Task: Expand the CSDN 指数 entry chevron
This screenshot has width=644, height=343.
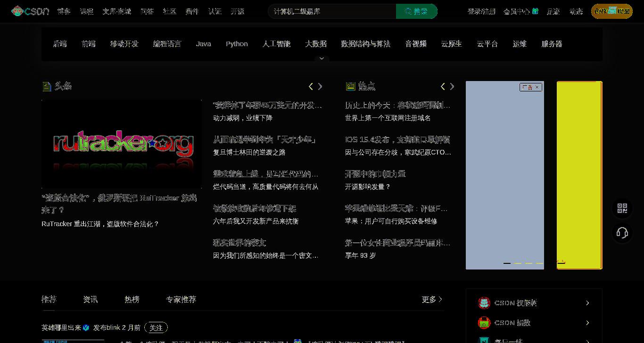Action: coord(587,323)
